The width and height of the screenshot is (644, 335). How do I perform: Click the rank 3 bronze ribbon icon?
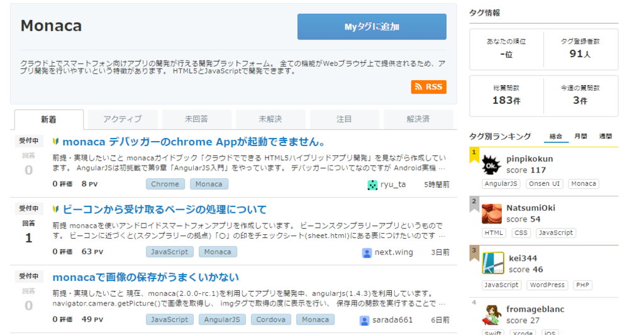coord(474,254)
